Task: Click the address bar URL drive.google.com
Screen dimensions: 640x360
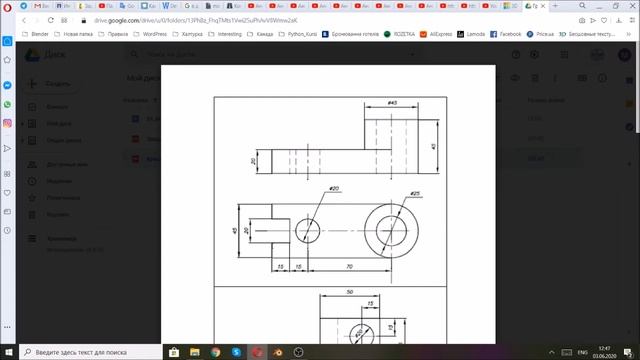Action: click(196, 20)
